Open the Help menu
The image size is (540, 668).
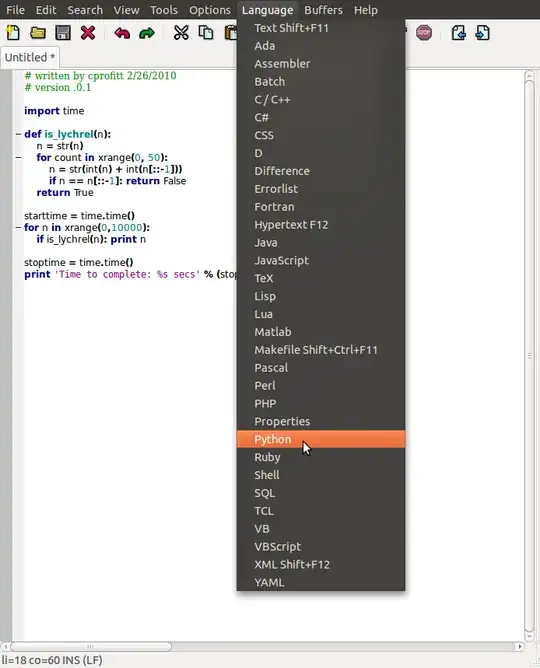pos(365,10)
